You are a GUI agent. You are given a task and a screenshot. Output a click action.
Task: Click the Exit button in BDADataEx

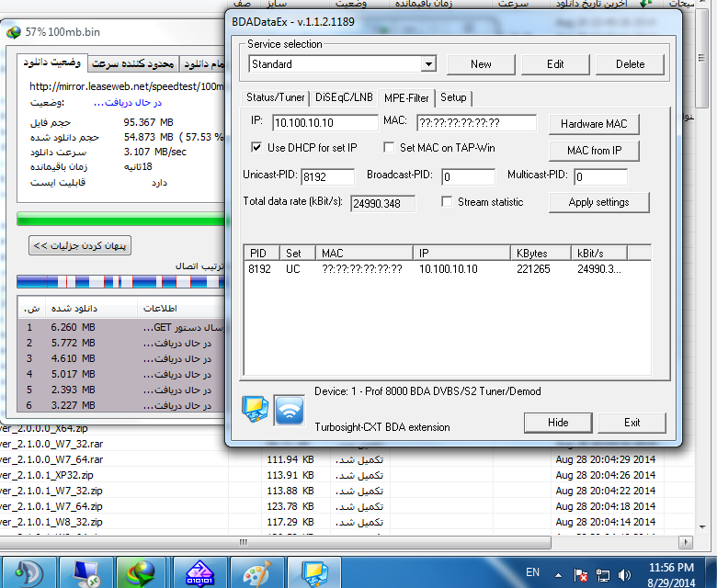[x=632, y=423]
